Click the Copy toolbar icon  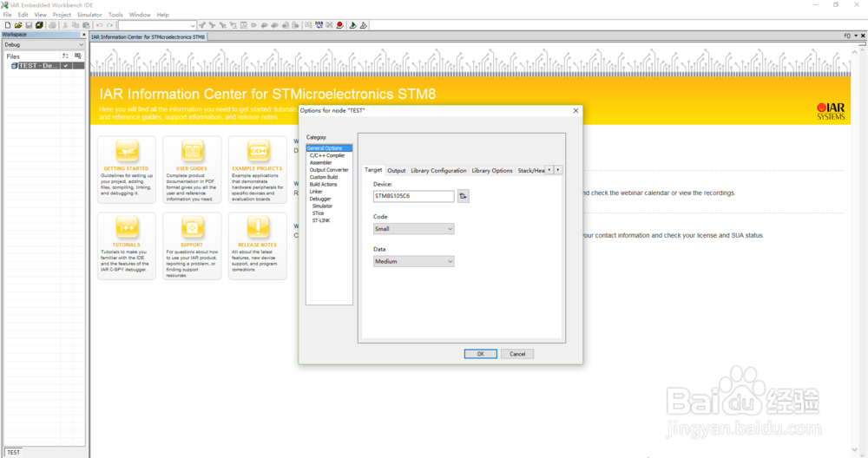coord(76,25)
